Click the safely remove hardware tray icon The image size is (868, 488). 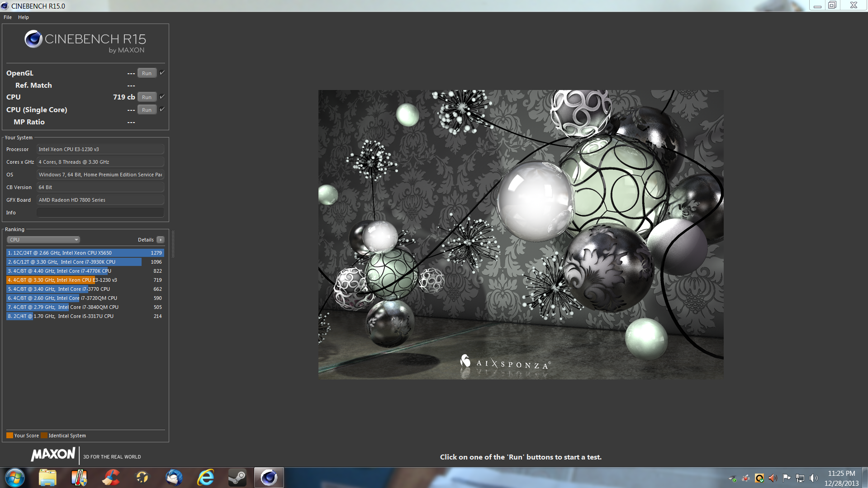click(732, 478)
